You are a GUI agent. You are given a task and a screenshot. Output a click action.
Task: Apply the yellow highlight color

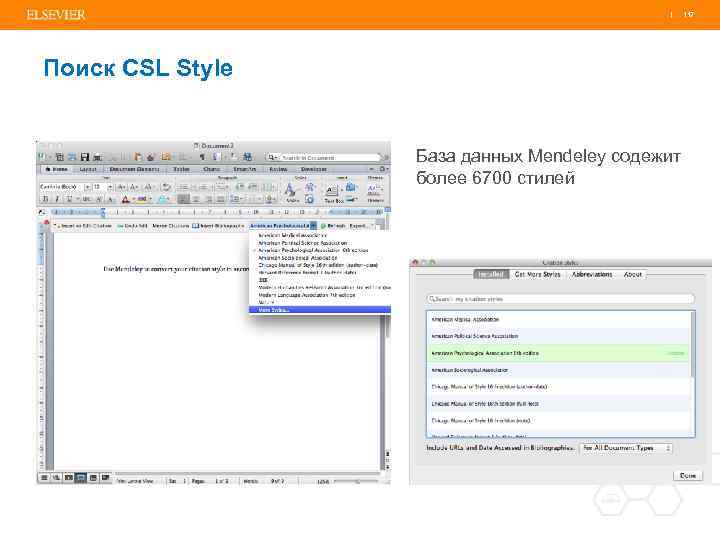point(142,199)
